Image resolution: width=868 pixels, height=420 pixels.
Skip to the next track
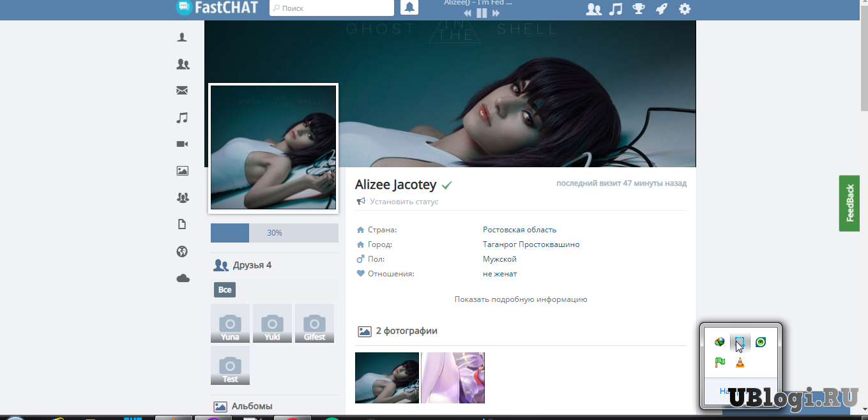tap(496, 13)
